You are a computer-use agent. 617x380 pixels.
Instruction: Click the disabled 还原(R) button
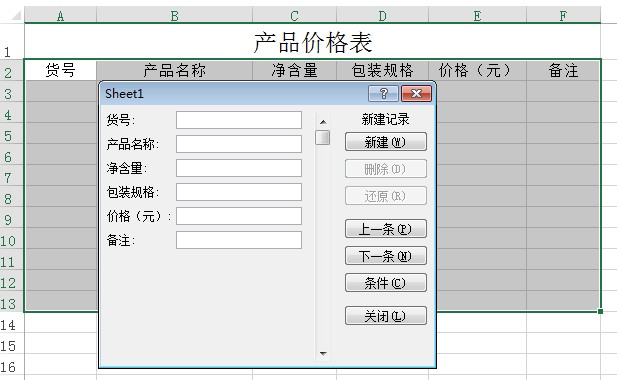386,196
